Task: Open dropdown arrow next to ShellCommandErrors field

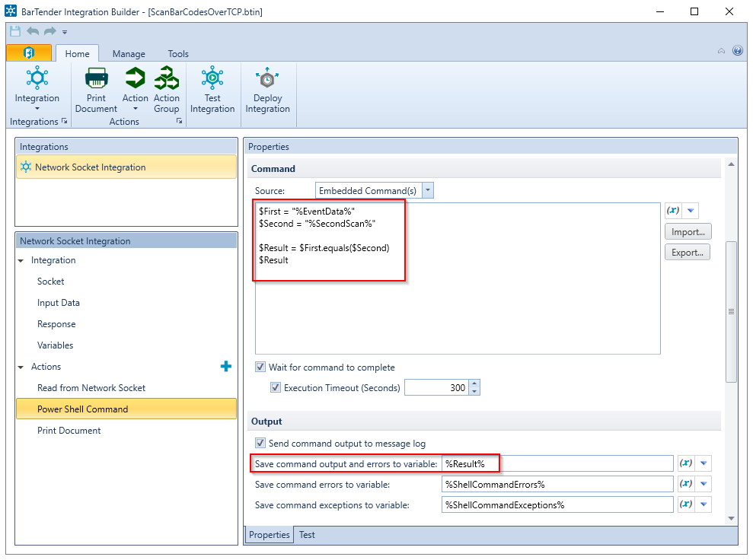Action: pos(704,484)
